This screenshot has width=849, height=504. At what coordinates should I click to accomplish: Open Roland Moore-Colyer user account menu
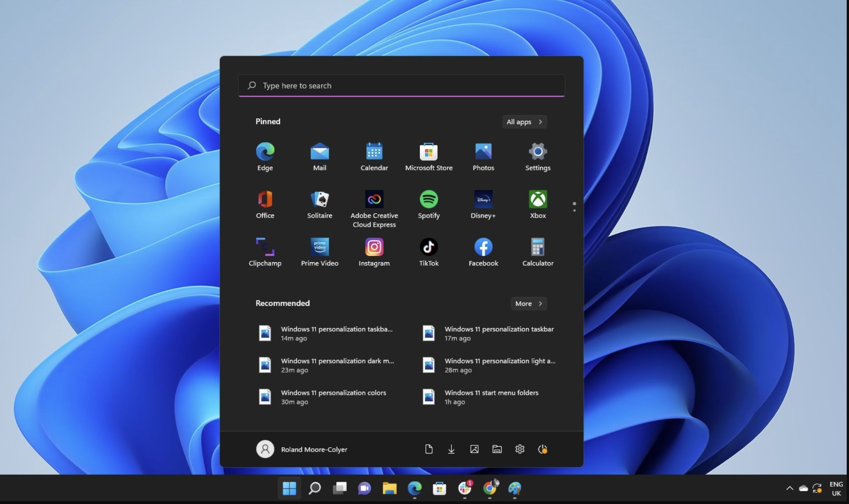coord(302,449)
